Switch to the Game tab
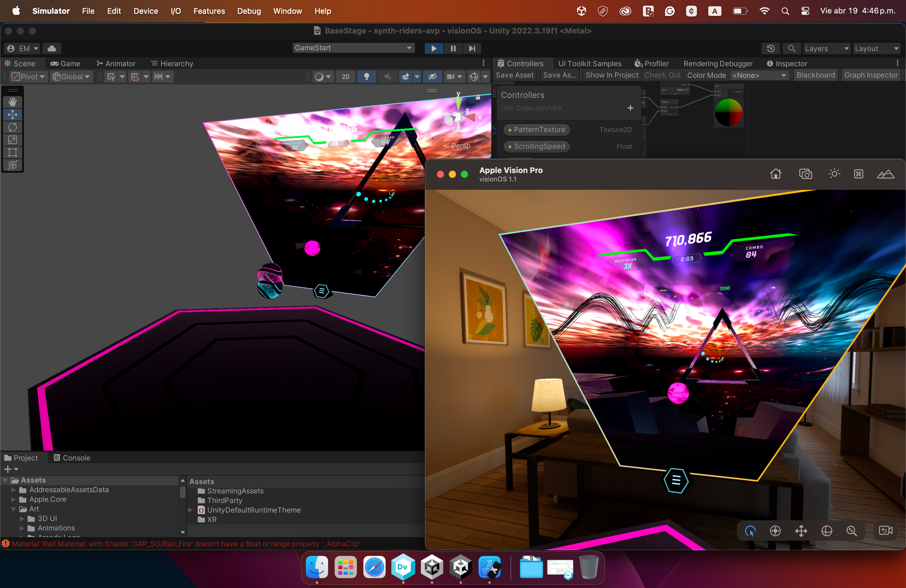Viewport: 906px width, 588px height. coord(66,63)
